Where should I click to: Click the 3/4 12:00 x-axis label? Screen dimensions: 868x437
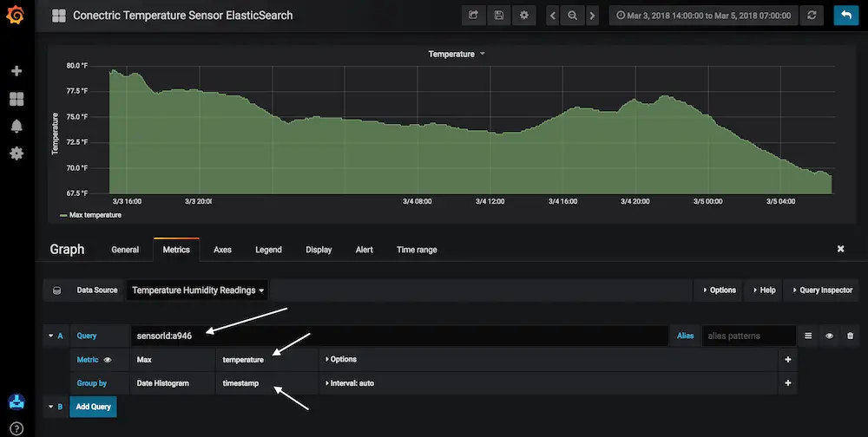tap(490, 201)
